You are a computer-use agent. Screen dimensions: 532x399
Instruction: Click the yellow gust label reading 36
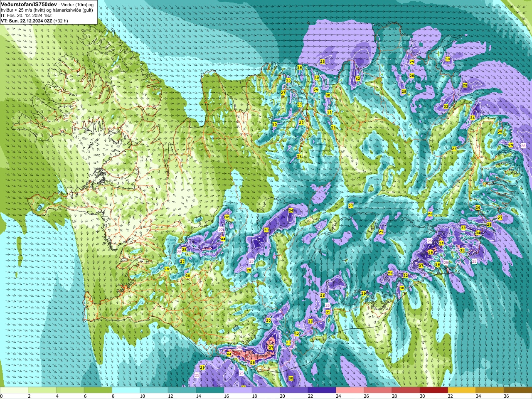click(x=431, y=252)
